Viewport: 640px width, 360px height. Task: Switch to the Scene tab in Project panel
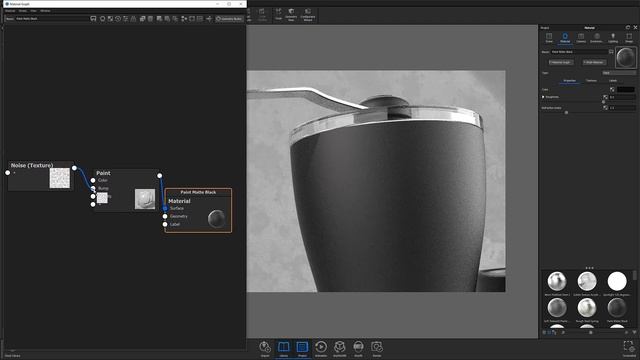coord(549,38)
